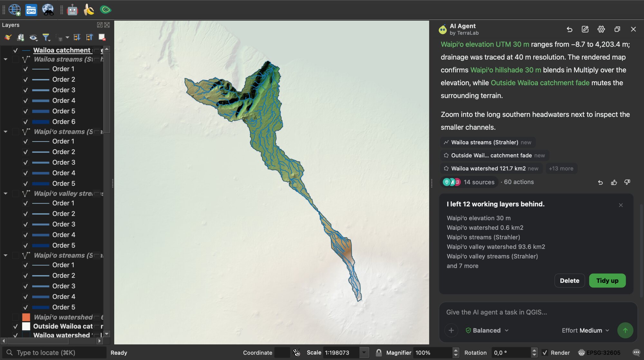Uncheck Order 6 under Wailoa streams
This screenshot has height=360, width=644.
pyautogui.click(x=25, y=122)
